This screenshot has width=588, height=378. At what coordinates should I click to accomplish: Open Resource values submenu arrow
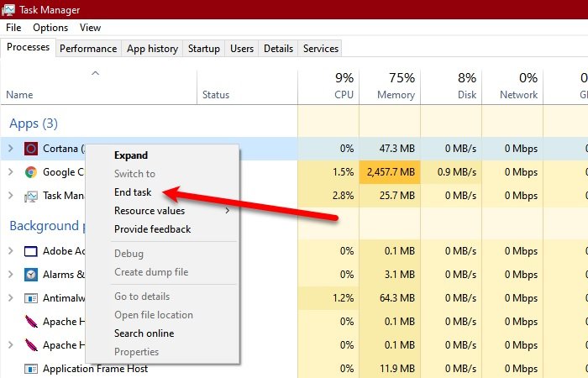point(228,211)
